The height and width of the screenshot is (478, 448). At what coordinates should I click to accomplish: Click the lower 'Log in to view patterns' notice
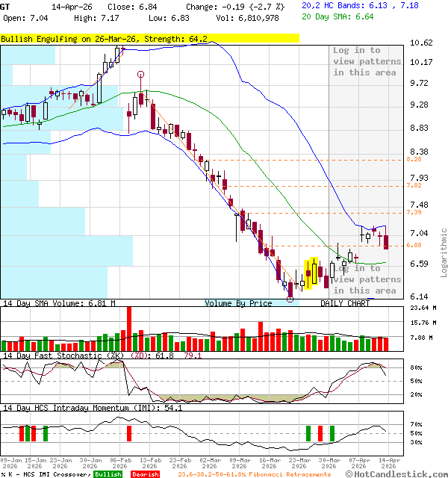(365, 279)
